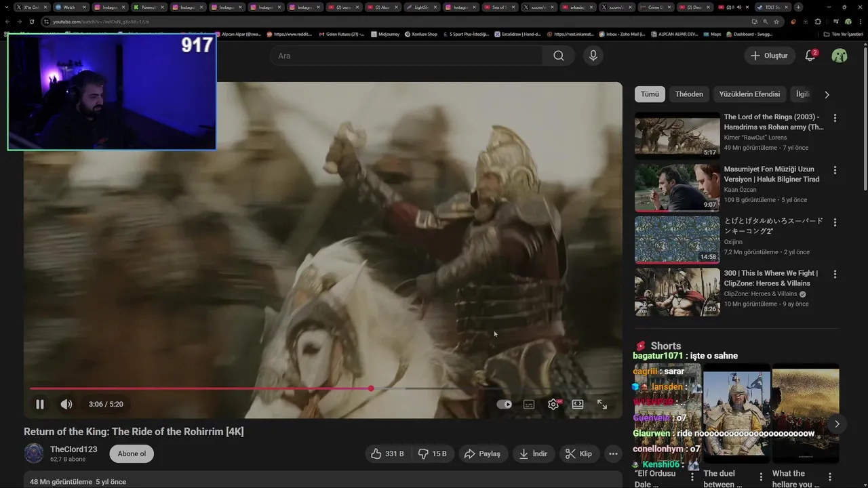Switch to the Sea of browser tab
The height and width of the screenshot is (488, 868).
[500, 7]
